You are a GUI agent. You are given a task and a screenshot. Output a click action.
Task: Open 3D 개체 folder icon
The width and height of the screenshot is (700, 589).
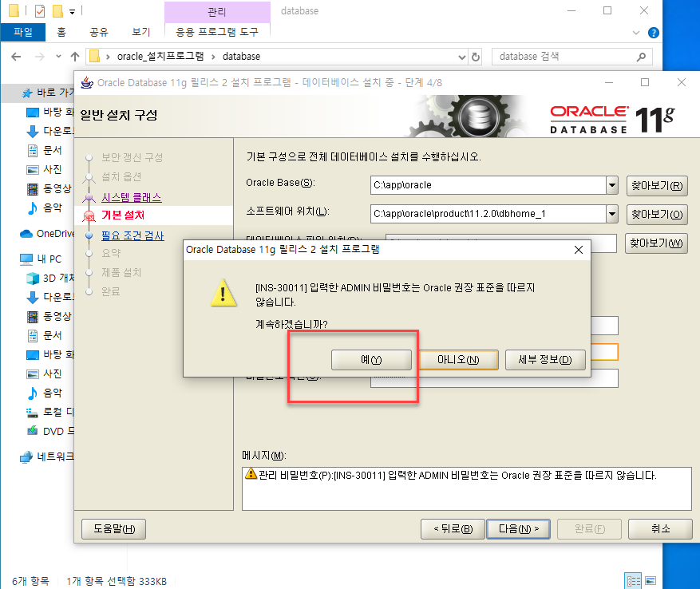[33, 279]
